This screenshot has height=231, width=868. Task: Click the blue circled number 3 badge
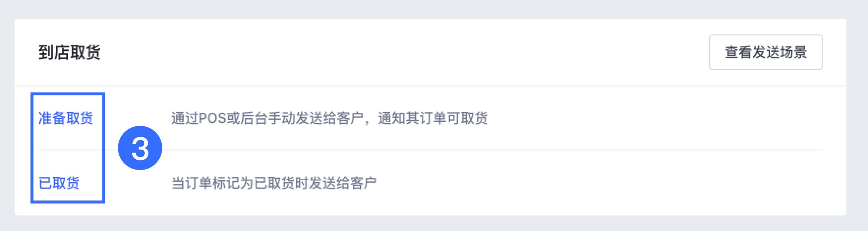(140, 148)
